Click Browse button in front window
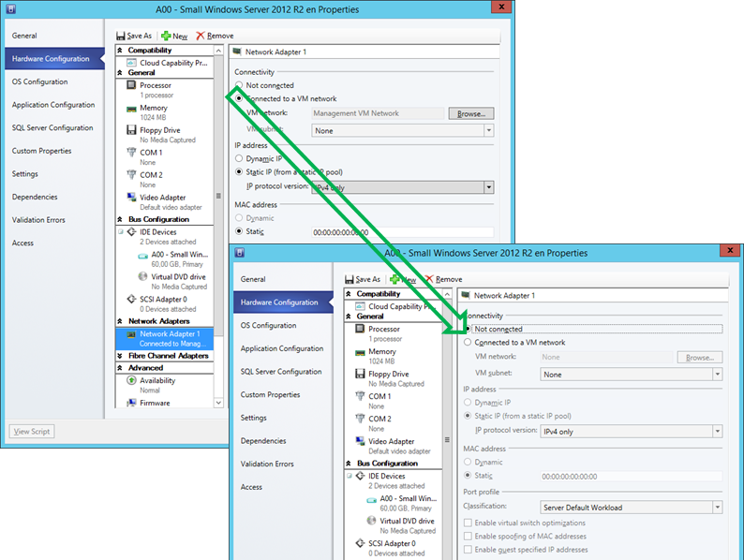This screenshot has width=744, height=560. coord(700,357)
